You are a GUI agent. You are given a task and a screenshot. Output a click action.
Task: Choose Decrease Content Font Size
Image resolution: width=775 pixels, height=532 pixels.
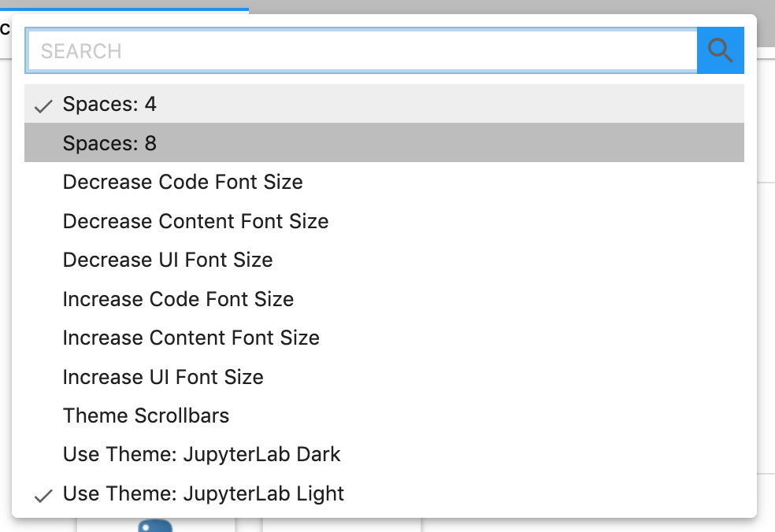[195, 221]
